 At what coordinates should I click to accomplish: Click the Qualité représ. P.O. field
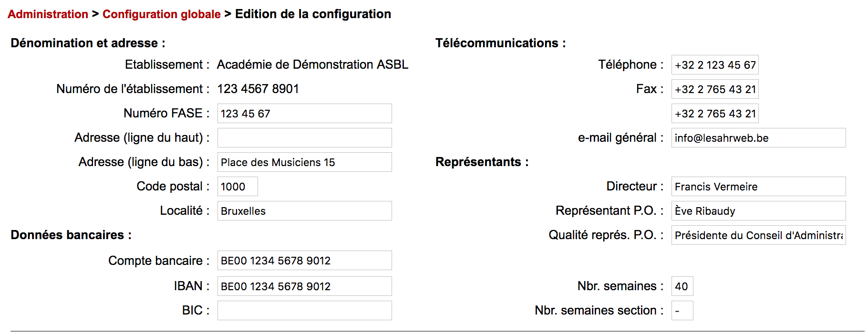(x=758, y=235)
